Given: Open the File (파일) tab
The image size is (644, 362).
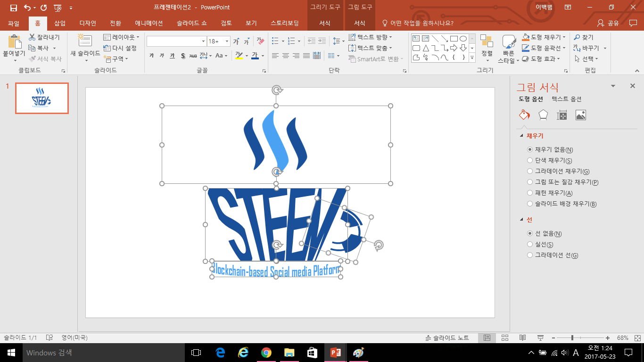Looking at the screenshot, I should [14, 23].
